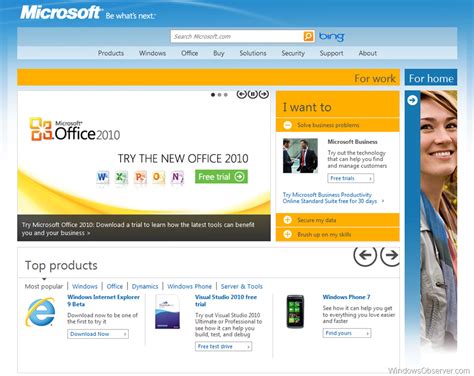Click the Microsoft Office 2010 logo
Viewport: 474px width, 376px height.
(x=75, y=130)
